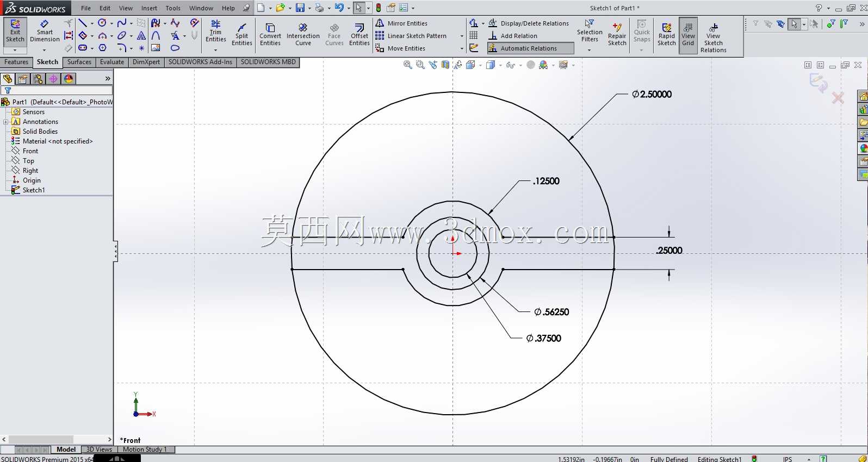Open the Move Entities dropdown arrow
The width and height of the screenshot is (868, 462).
[x=462, y=48]
